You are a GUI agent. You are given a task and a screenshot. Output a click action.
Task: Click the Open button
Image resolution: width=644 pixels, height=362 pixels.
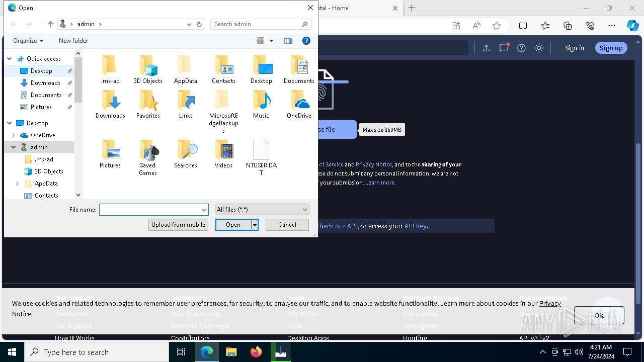pyautogui.click(x=233, y=225)
